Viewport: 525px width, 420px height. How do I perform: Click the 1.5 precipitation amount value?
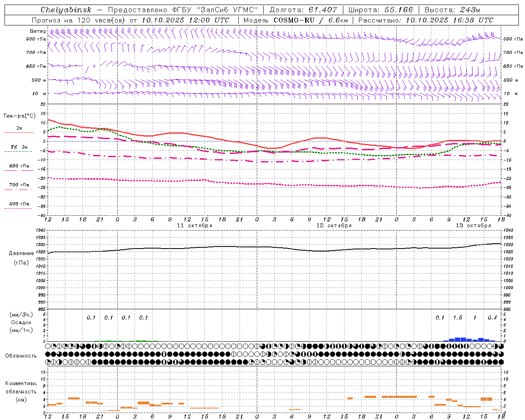tap(457, 318)
